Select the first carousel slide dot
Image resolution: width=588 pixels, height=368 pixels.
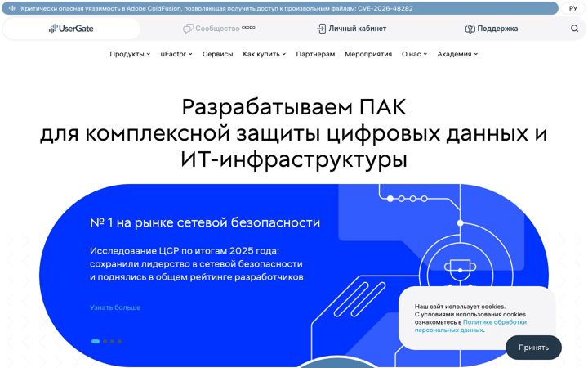(96, 341)
